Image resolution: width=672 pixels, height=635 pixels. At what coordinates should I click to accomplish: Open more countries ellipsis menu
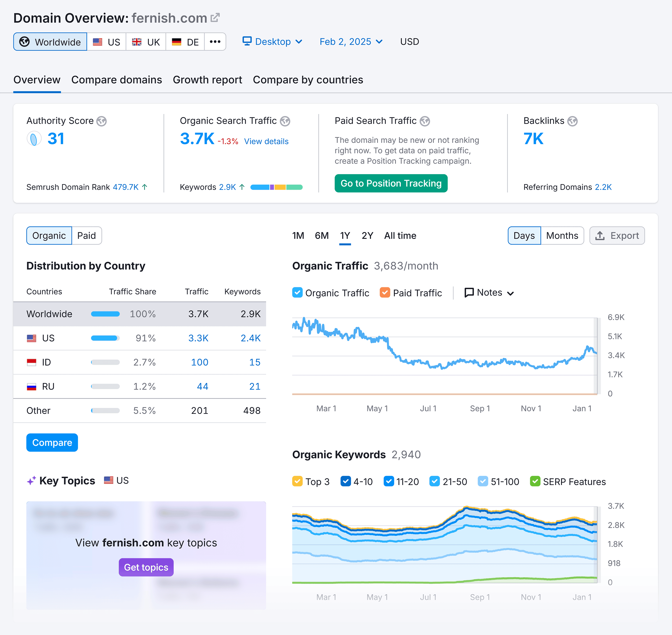(215, 42)
